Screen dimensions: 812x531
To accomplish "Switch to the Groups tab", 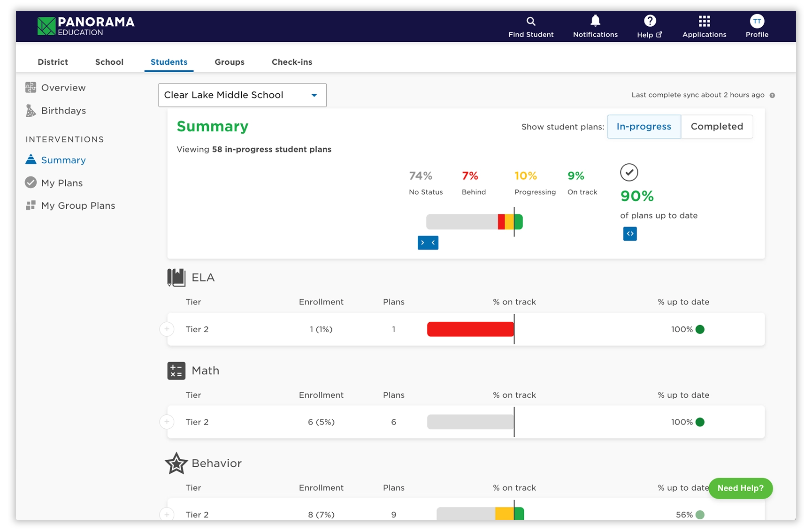I will tap(230, 62).
